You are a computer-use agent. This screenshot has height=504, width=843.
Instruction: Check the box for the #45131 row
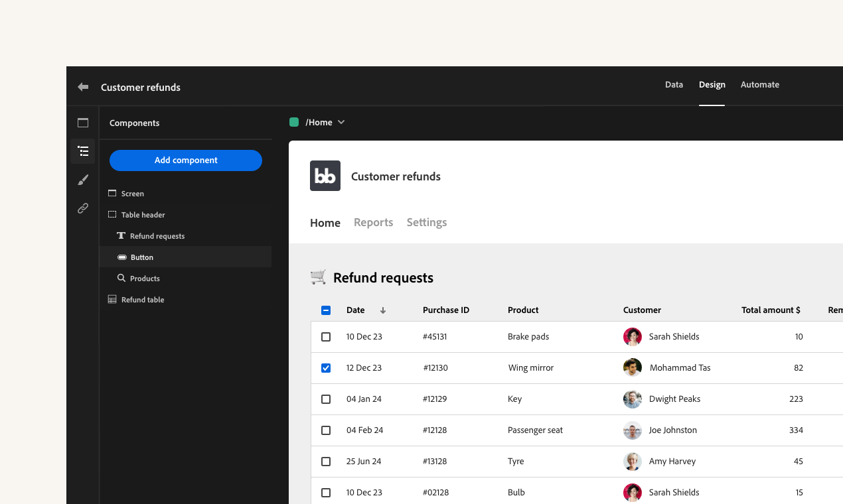click(326, 337)
